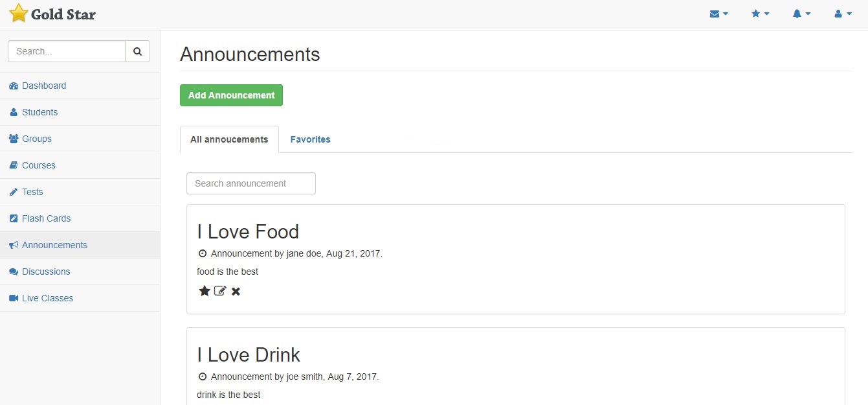Image resolution: width=868 pixels, height=405 pixels.
Task: Go to Students in the sidebar
Action: point(39,112)
